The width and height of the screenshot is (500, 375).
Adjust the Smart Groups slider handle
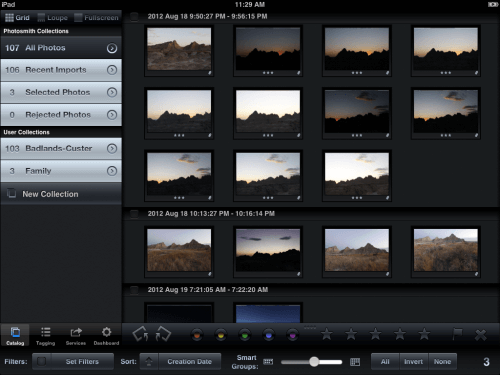pyautogui.click(x=314, y=362)
